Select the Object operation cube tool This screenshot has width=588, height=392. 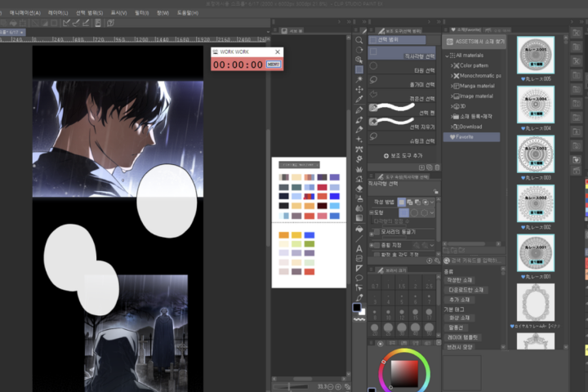(359, 60)
